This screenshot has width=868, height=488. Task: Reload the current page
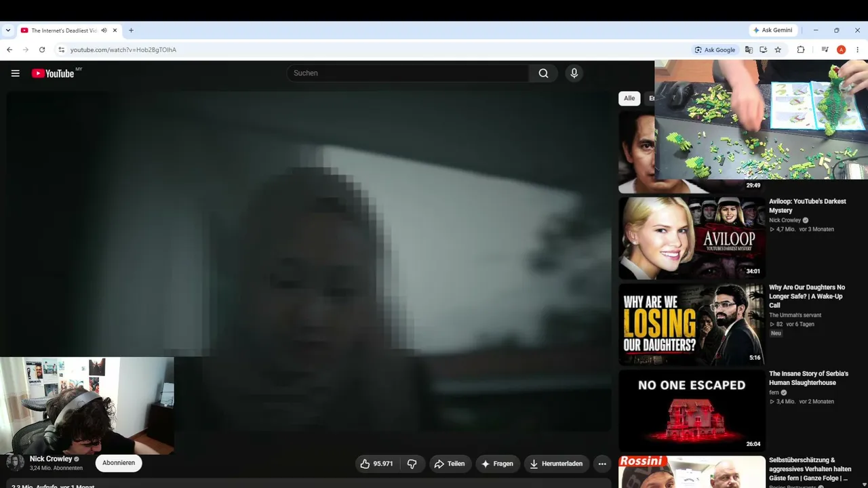[x=42, y=49]
